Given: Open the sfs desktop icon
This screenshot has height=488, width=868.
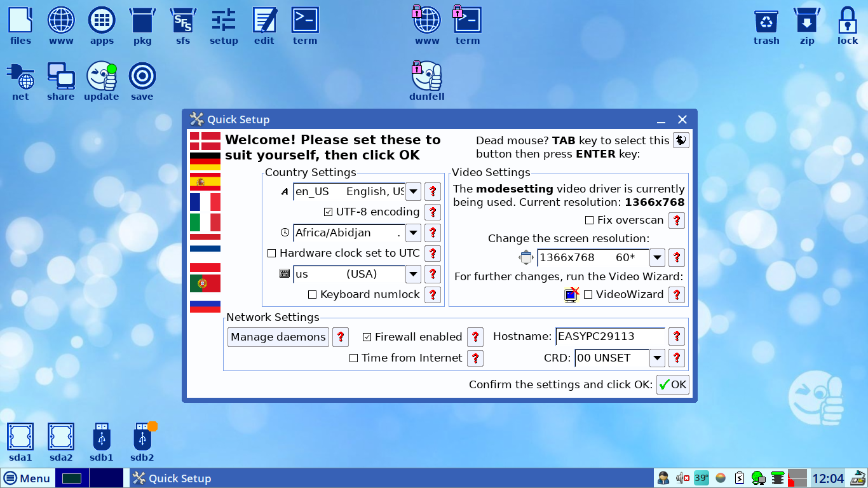Looking at the screenshot, I should click(183, 25).
